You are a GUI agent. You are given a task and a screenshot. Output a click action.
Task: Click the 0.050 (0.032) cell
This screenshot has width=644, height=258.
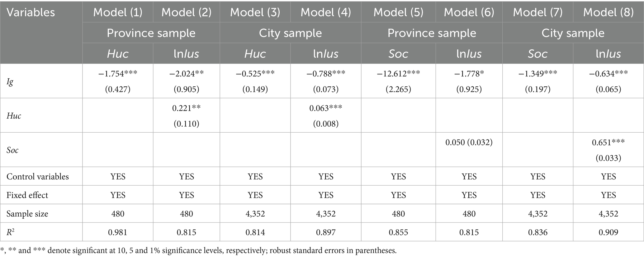pos(469,143)
